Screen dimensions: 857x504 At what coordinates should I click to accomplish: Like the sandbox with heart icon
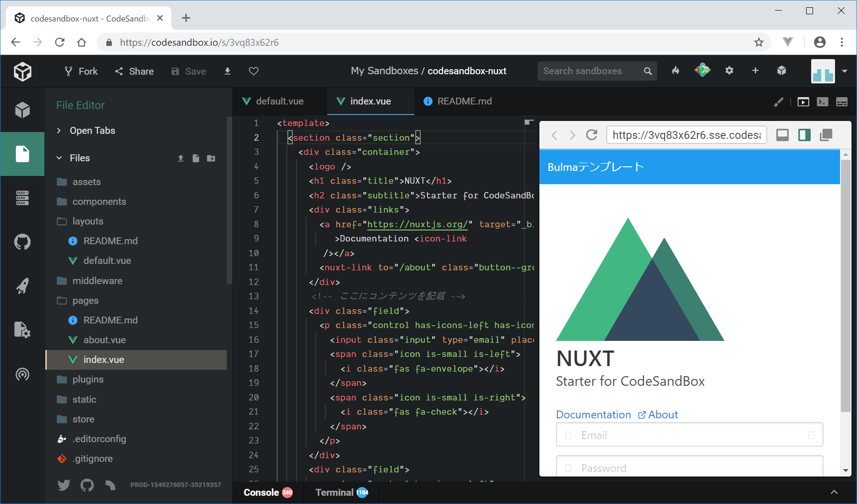coord(253,71)
